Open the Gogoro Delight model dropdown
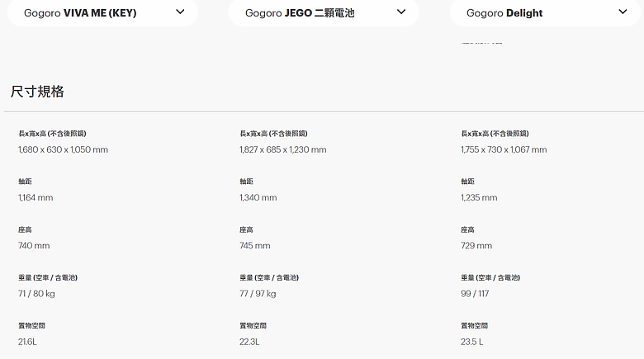Image resolution: width=644 pixels, height=359 pixels. [545, 12]
